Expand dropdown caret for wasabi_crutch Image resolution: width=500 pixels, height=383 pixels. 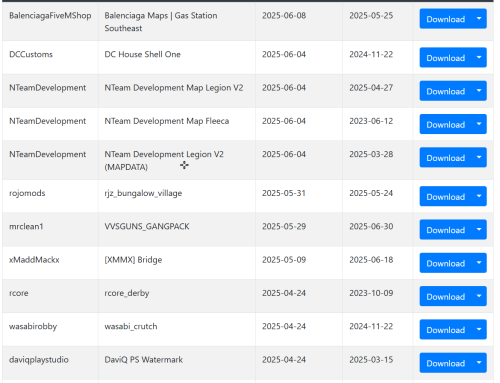[x=479, y=330]
